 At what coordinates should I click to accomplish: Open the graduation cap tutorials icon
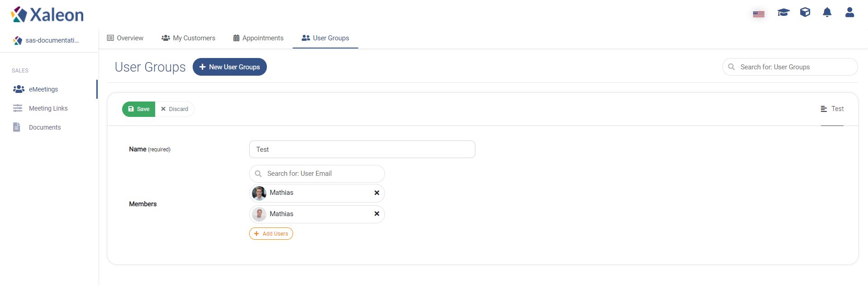pyautogui.click(x=783, y=12)
